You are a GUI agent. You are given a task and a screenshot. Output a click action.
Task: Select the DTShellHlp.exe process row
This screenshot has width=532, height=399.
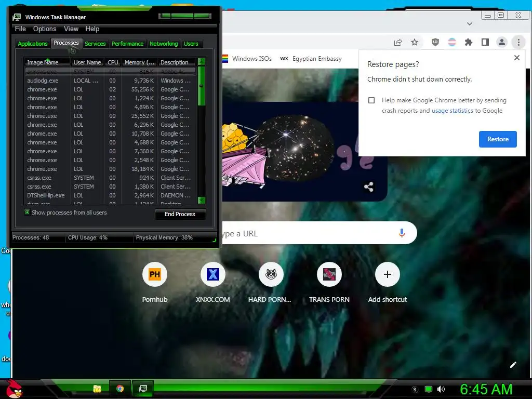(x=110, y=195)
